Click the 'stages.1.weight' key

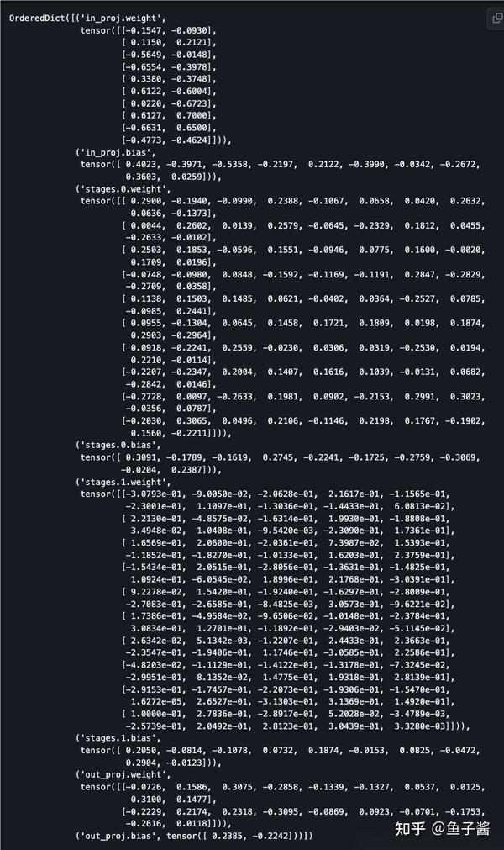point(119,482)
